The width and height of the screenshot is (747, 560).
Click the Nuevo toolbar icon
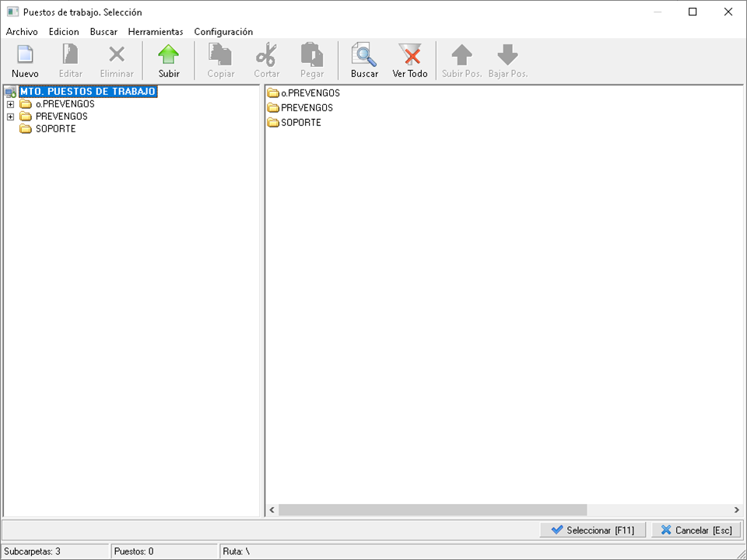tap(25, 56)
